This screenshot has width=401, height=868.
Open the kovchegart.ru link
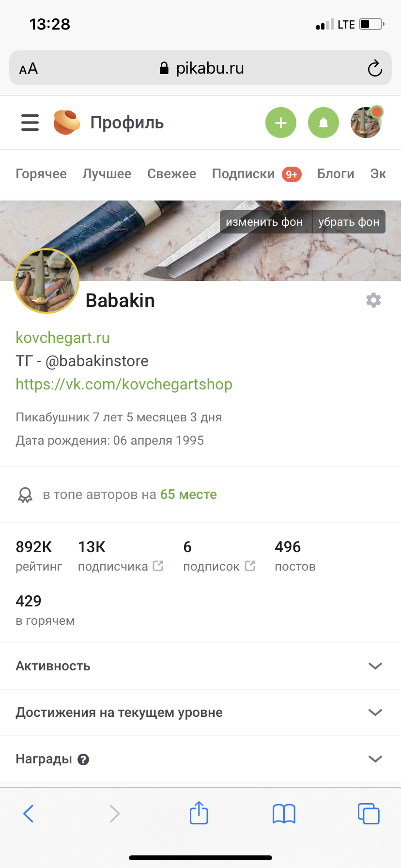[x=63, y=338]
